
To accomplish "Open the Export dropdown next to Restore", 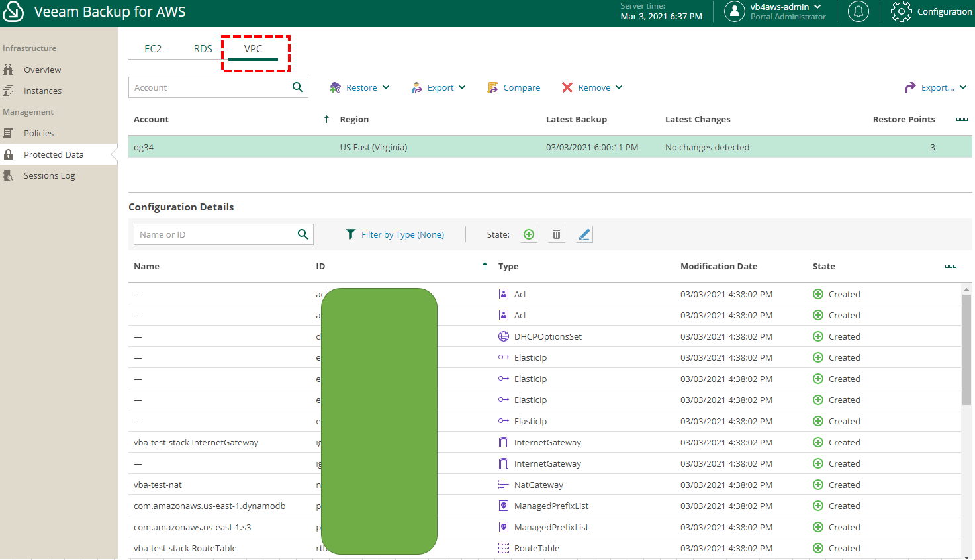I will pyautogui.click(x=438, y=87).
